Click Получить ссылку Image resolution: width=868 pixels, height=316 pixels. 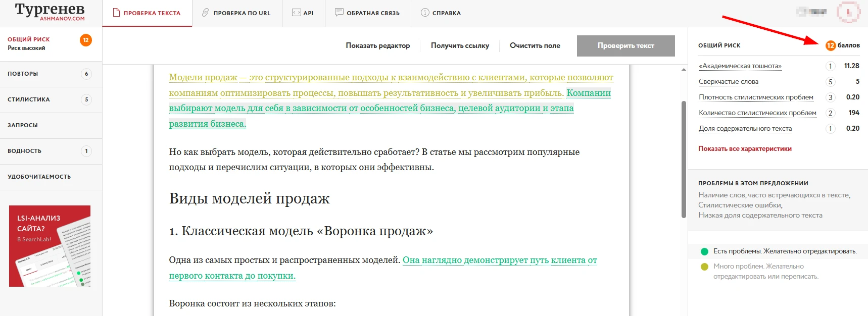pos(460,45)
